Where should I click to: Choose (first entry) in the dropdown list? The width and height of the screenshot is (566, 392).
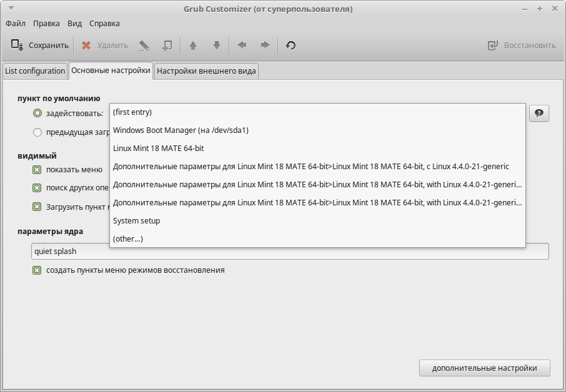pyautogui.click(x=317, y=112)
